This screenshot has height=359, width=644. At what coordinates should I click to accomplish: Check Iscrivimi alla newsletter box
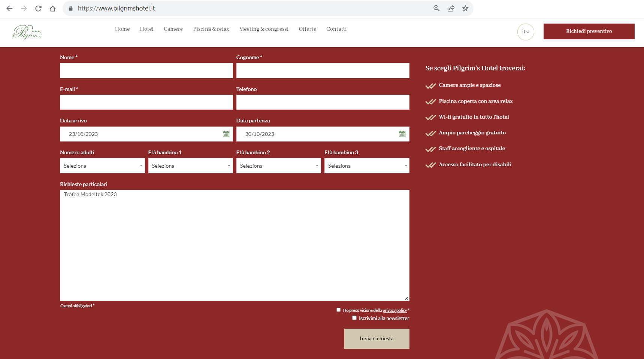354,318
